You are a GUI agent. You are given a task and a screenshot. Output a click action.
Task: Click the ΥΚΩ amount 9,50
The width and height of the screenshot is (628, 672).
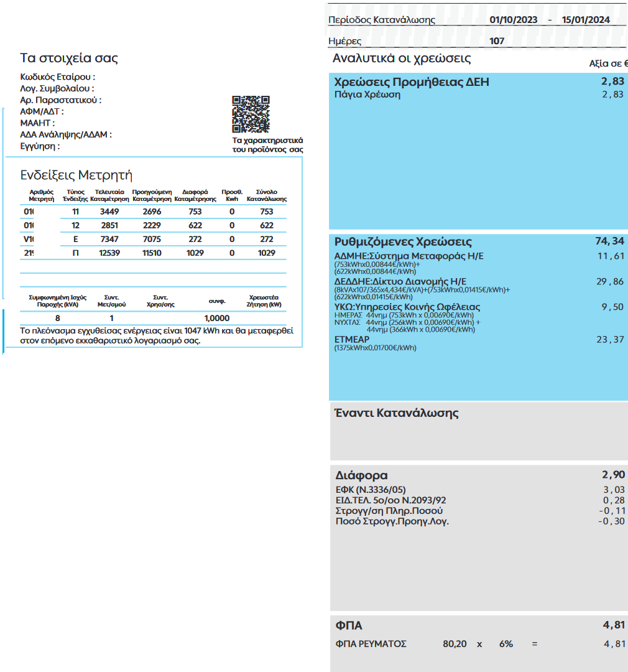tap(612, 307)
